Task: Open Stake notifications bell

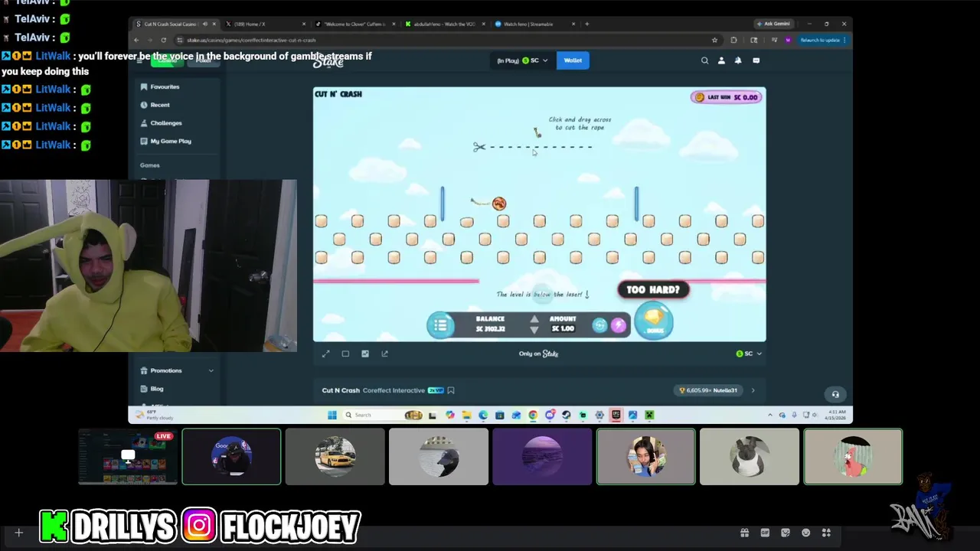Action: (738, 60)
